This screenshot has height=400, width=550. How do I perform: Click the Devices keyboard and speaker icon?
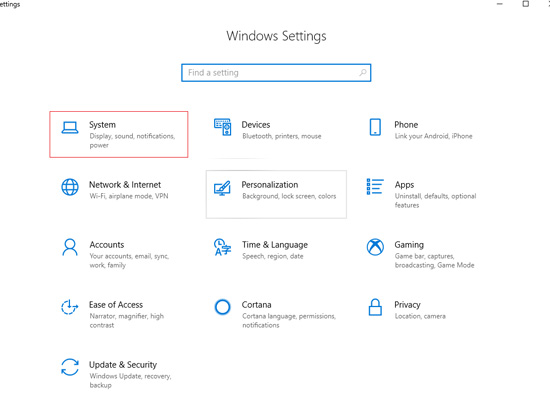223,127
